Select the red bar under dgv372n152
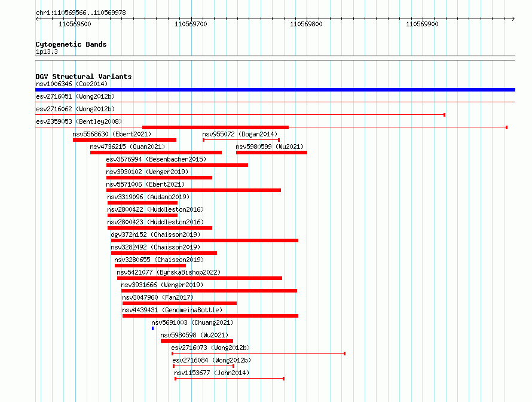This screenshot has width=532, height=402. [204, 240]
